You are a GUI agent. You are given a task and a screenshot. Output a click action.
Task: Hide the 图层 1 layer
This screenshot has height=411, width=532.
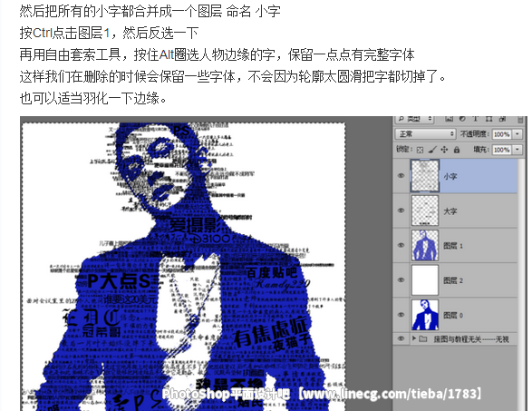pos(401,245)
